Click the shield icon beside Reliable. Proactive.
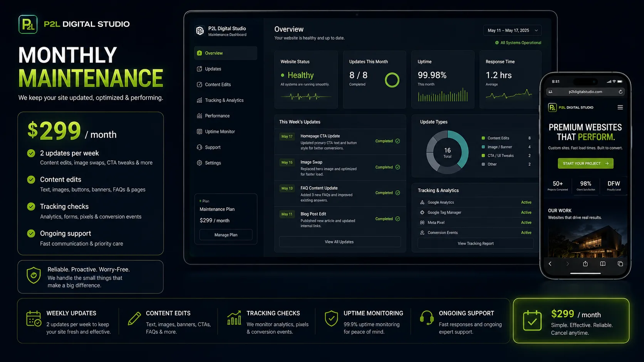Viewport: 644px width, 362px height. tap(34, 275)
